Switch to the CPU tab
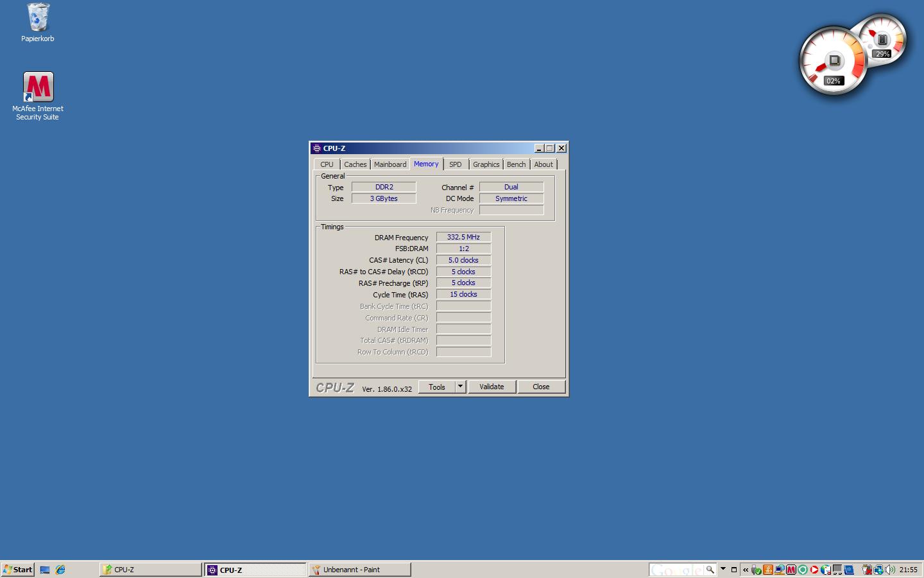The height and width of the screenshot is (578, 924). pyautogui.click(x=327, y=164)
